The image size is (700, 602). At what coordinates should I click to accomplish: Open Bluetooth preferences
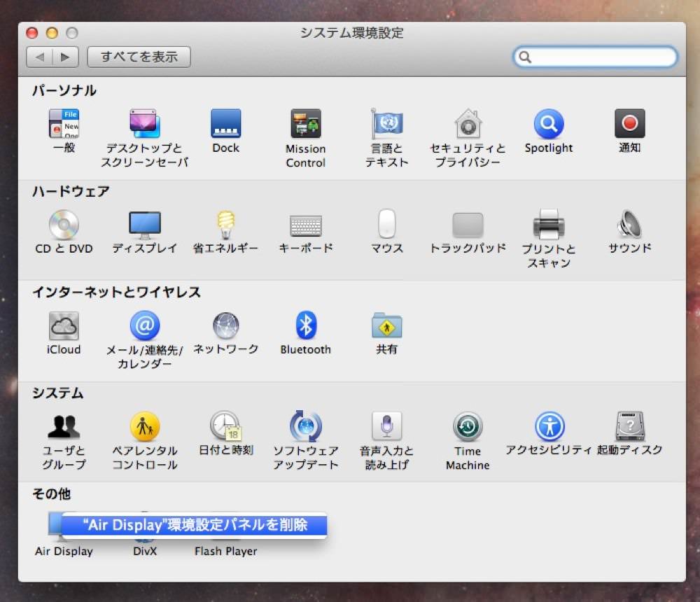[306, 325]
